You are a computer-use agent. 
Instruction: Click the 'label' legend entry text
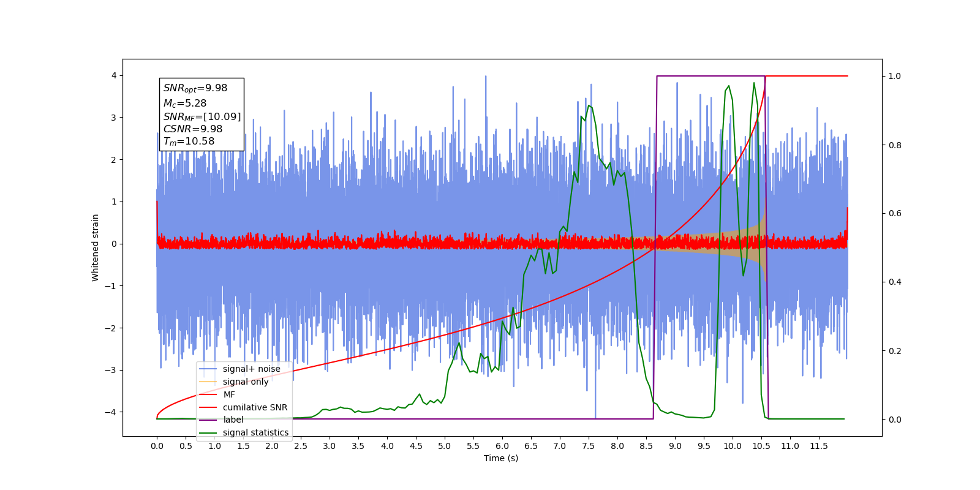[x=233, y=420]
